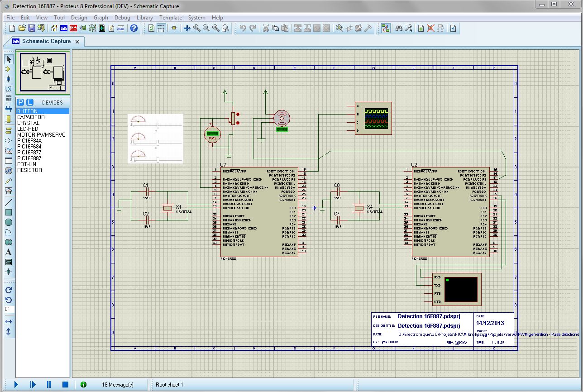Choose the 2D line drawing tool
Viewport: 583px width, 392px height.
point(8,202)
